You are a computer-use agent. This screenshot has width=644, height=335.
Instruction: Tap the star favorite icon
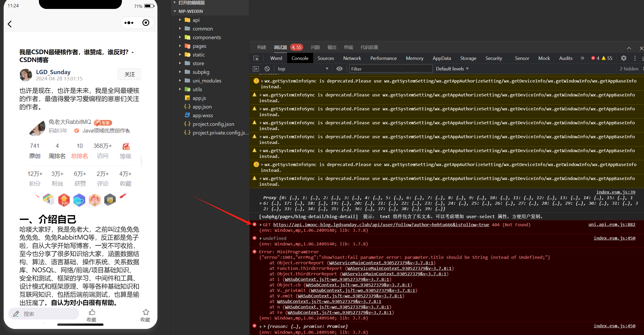point(146,312)
